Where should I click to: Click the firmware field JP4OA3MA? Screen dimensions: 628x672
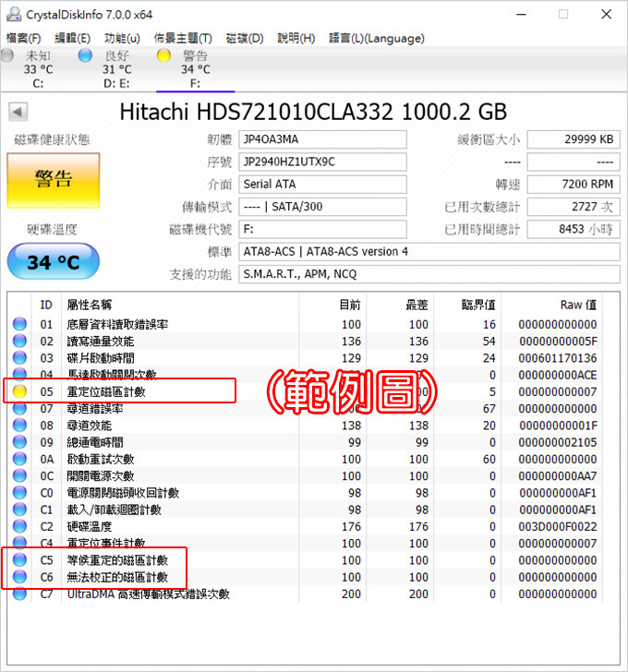tap(322, 139)
